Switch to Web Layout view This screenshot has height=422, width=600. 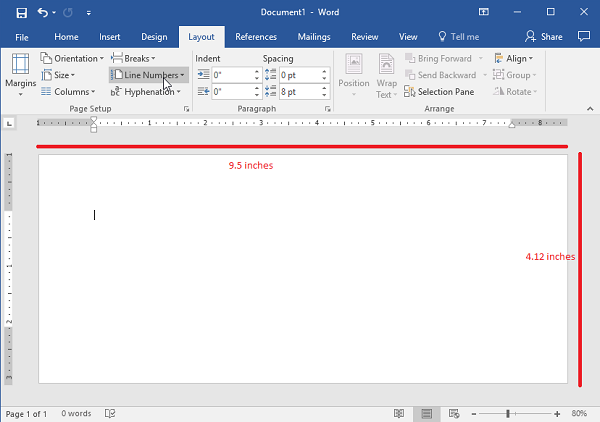[x=454, y=413]
